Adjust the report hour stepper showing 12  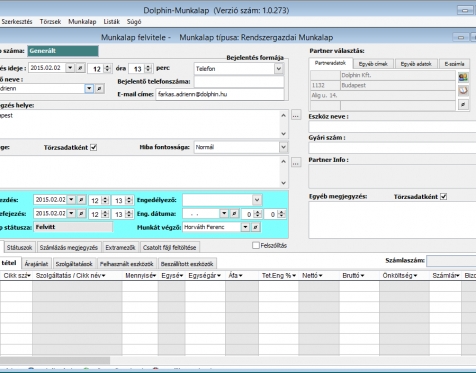pos(107,69)
